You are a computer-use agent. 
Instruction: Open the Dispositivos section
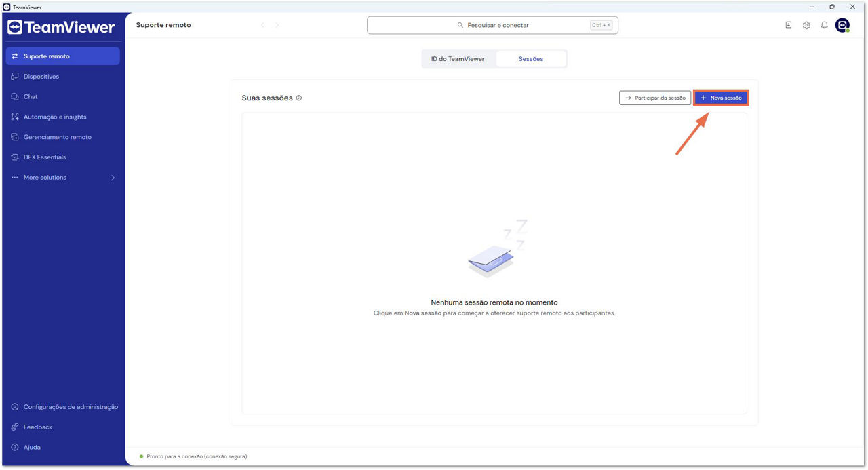coord(62,77)
